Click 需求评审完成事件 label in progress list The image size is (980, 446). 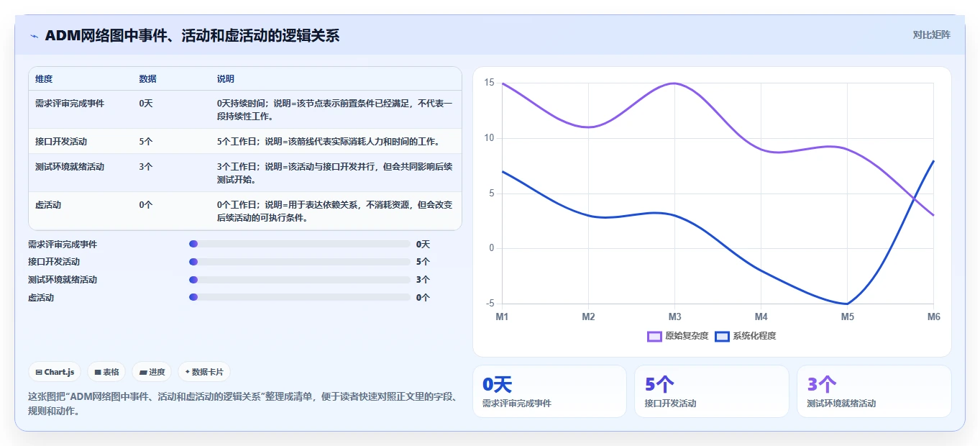63,245
